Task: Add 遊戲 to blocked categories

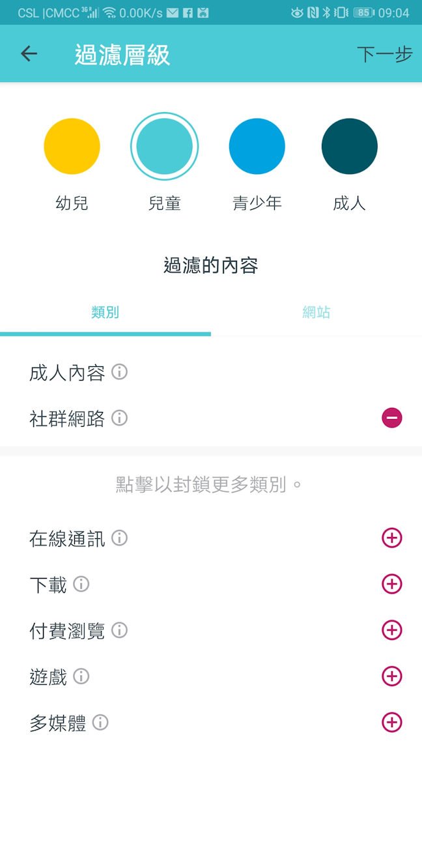Action: click(391, 676)
